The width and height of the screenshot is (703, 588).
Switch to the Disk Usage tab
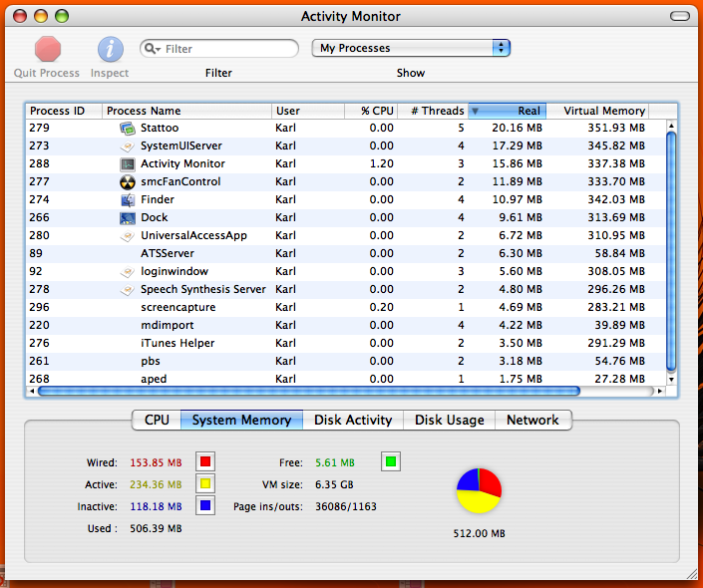tap(450, 420)
